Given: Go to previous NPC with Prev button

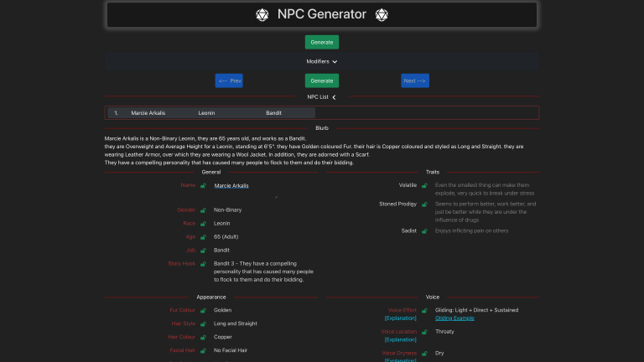Looking at the screenshot, I should coord(229,80).
